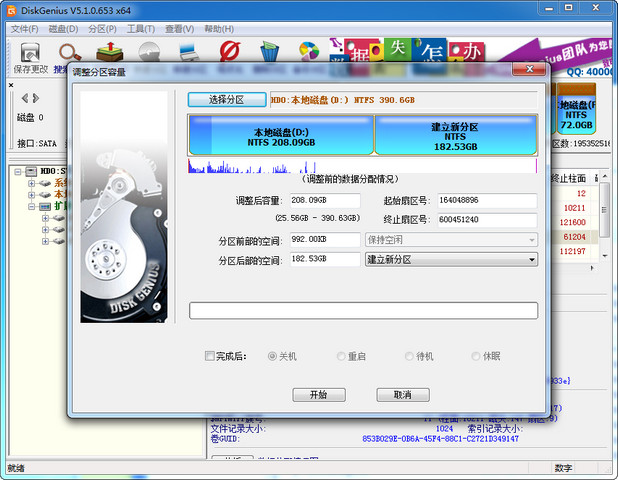Open the magnifier search partition tool
Image resolution: width=618 pixels, height=480 pixels.
point(70,52)
